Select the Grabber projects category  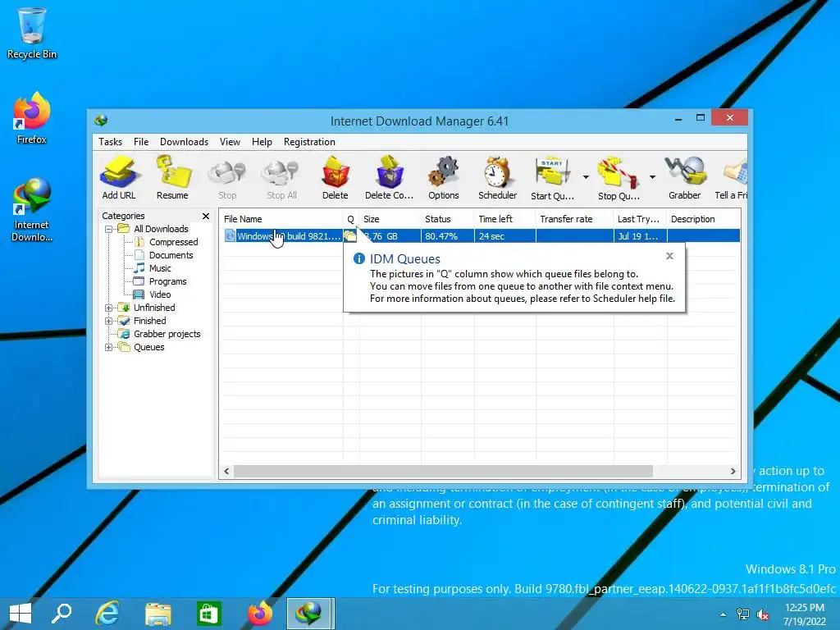pos(167,335)
